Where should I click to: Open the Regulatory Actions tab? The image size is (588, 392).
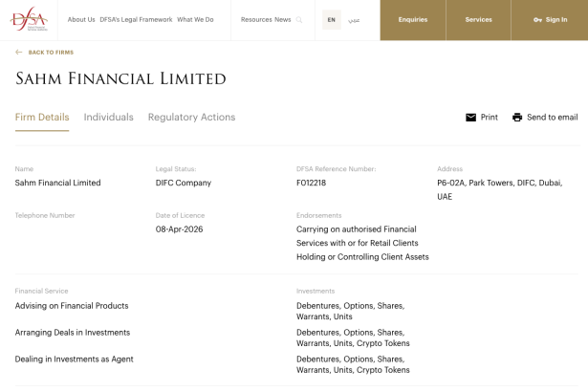coord(191,118)
